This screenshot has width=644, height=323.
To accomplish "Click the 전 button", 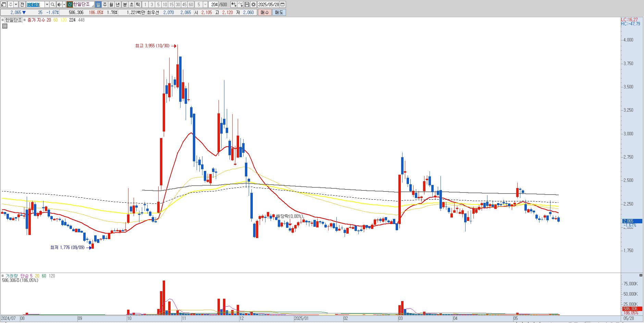I will [22, 4].
